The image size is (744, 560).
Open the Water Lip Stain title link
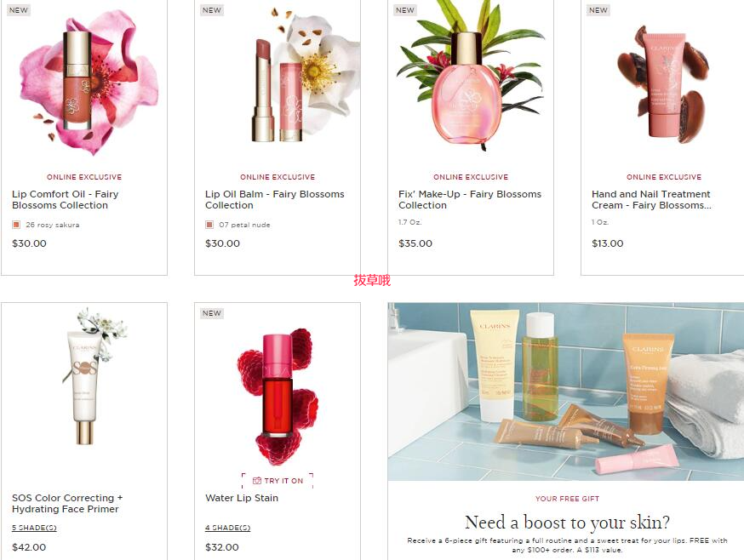pyautogui.click(x=242, y=498)
